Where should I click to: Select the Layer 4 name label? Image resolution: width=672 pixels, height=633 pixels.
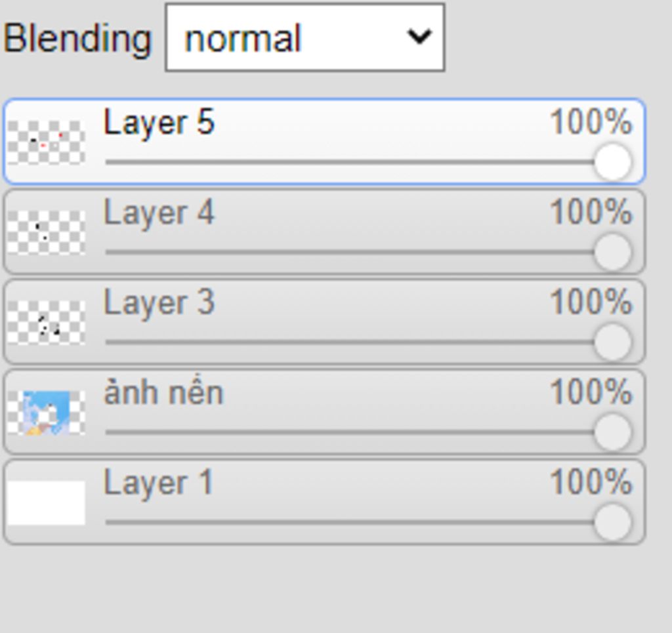pyautogui.click(x=159, y=213)
